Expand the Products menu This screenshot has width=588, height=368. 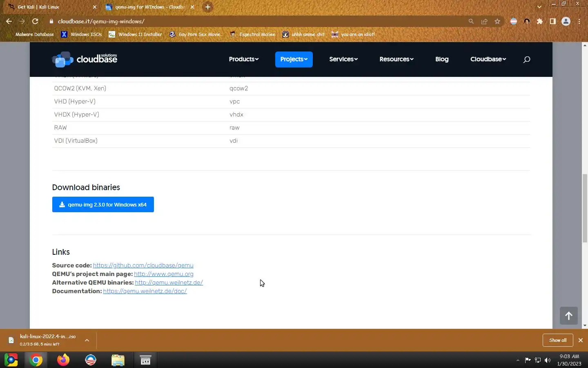244,59
